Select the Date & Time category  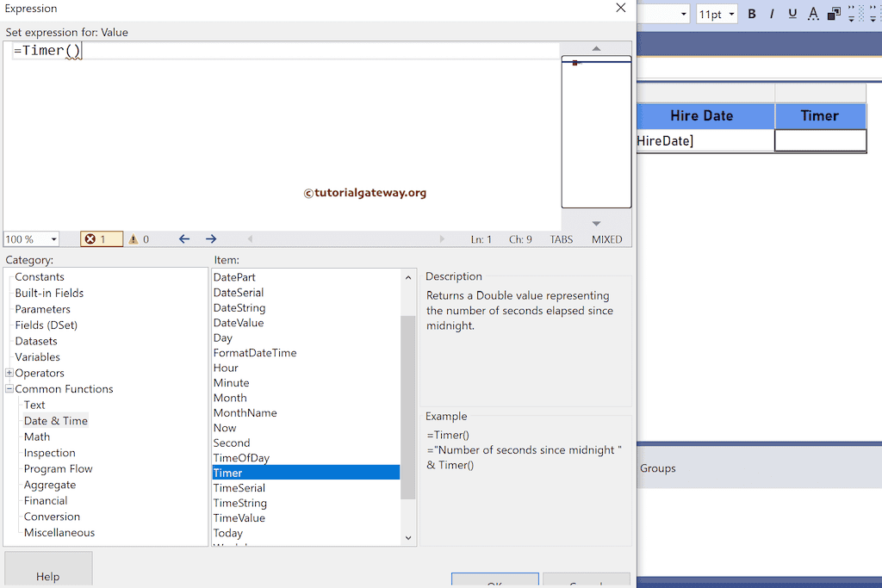point(55,420)
